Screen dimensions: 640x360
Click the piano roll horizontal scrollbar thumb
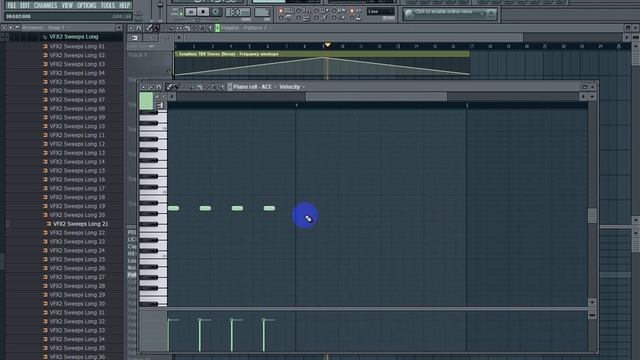coord(376,97)
